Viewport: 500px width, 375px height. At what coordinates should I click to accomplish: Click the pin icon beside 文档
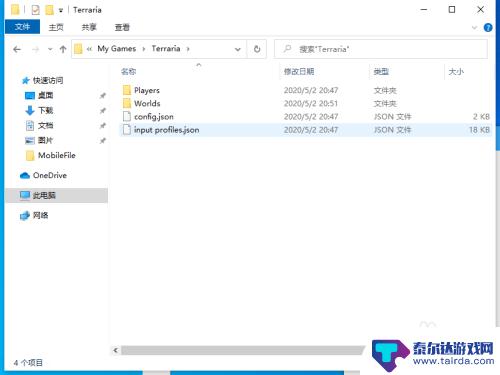(x=103, y=126)
